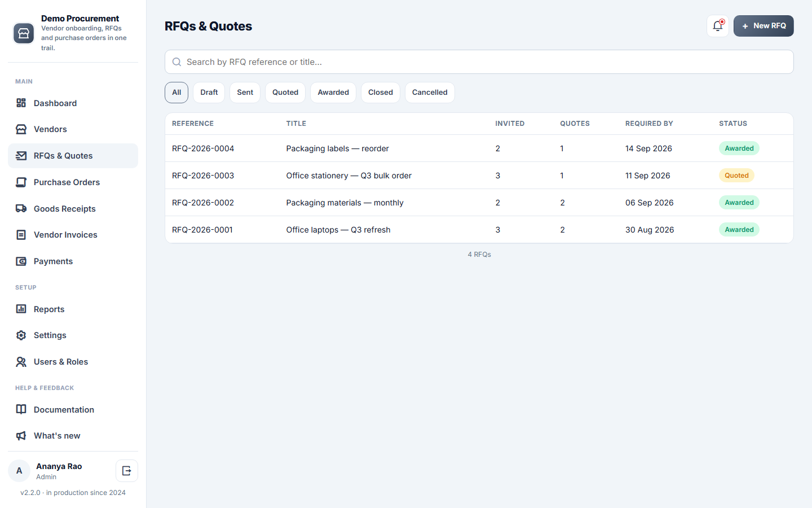Focus the RFQ reference search field

(479, 62)
